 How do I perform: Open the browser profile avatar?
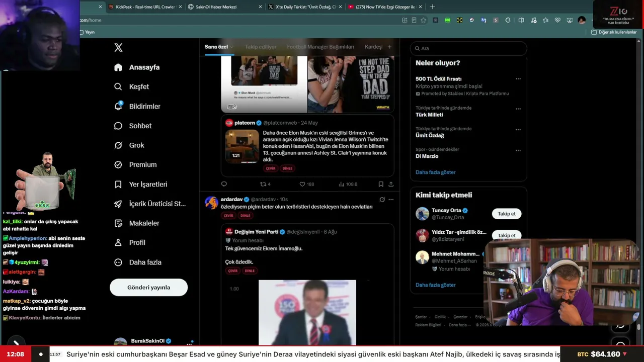click(x=582, y=20)
